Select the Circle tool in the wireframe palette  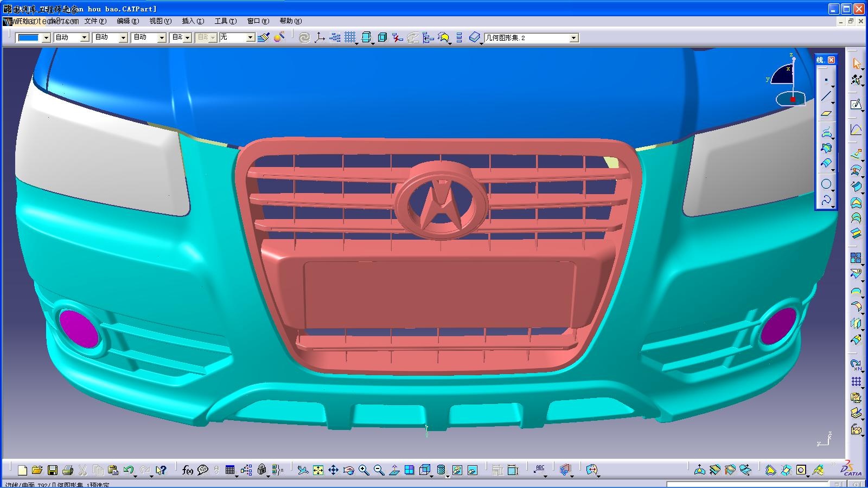click(826, 184)
